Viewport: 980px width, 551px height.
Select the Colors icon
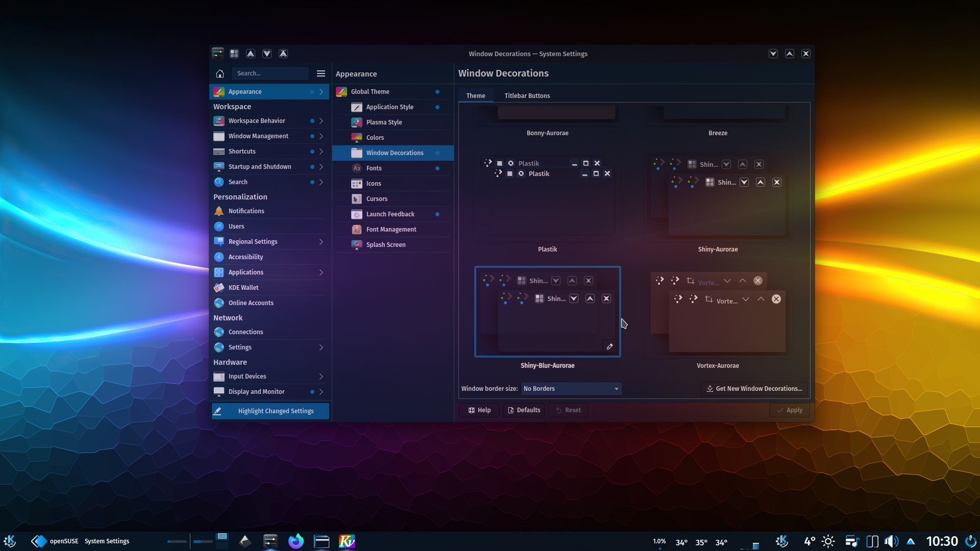(x=357, y=138)
